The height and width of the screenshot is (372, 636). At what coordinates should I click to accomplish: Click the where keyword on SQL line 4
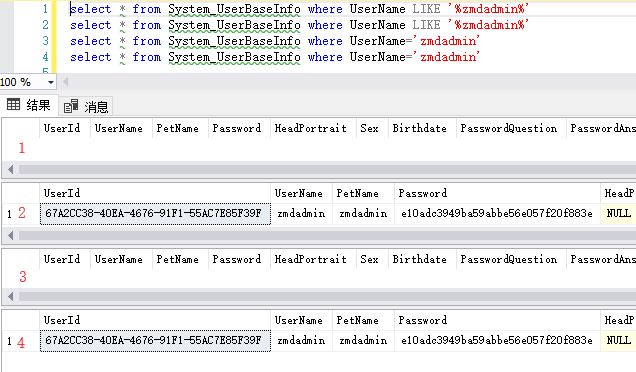coord(325,57)
